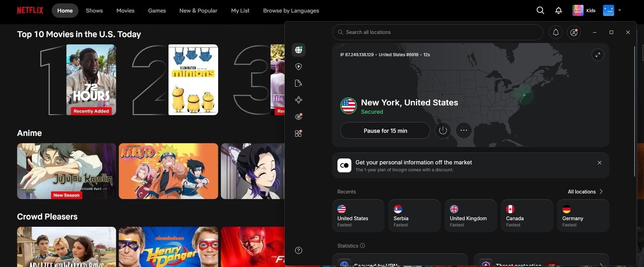Open The Flash thumbnail in Crowd Pleasers

coord(253,247)
